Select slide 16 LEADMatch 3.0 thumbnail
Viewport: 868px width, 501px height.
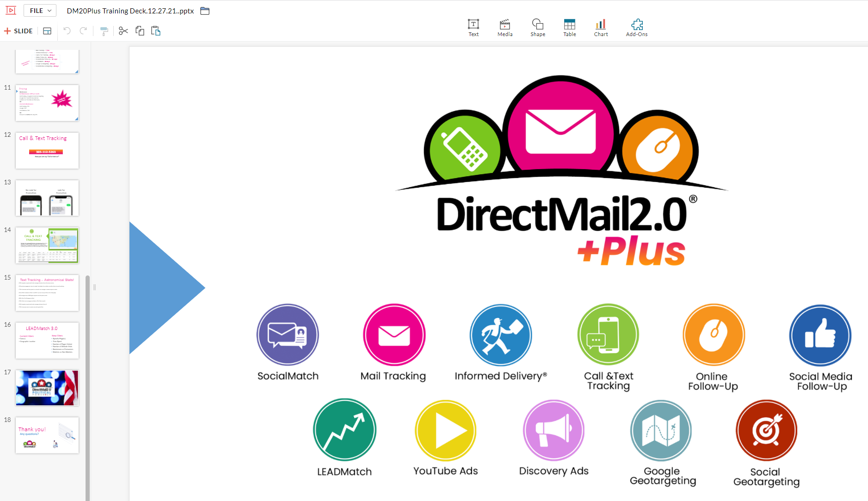coord(47,341)
